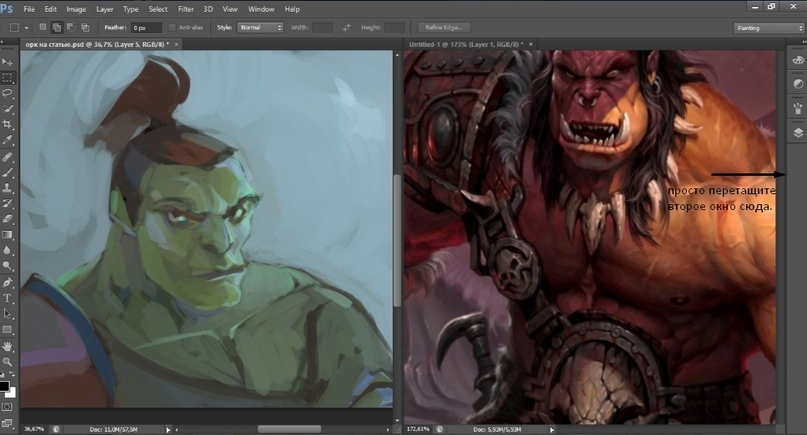The height and width of the screenshot is (435, 807).
Task: Open the Image menu
Action: pyautogui.click(x=76, y=9)
